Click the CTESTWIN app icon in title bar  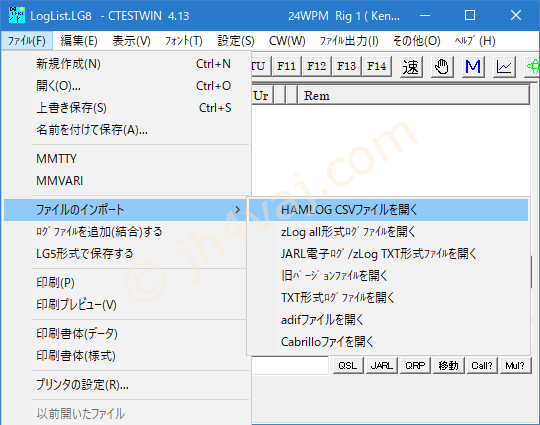click(17, 15)
